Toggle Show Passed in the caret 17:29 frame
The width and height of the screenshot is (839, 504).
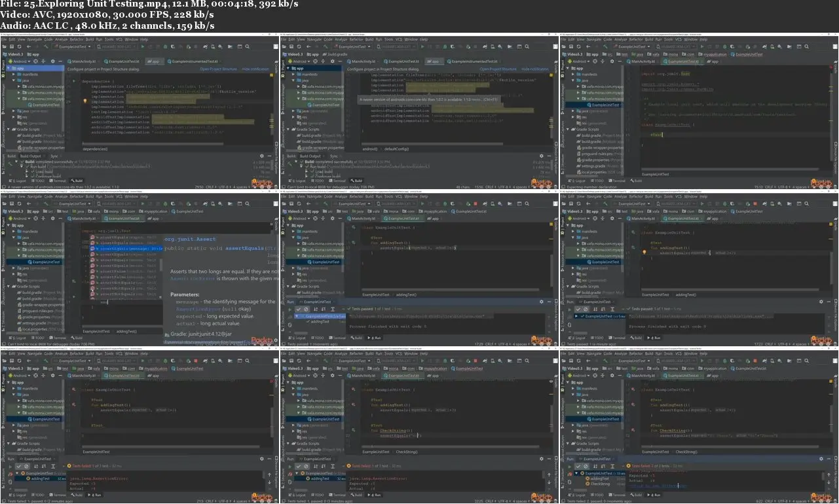click(x=299, y=308)
